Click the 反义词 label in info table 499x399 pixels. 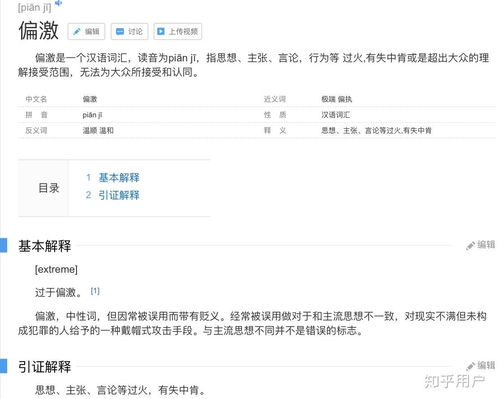click(36, 130)
